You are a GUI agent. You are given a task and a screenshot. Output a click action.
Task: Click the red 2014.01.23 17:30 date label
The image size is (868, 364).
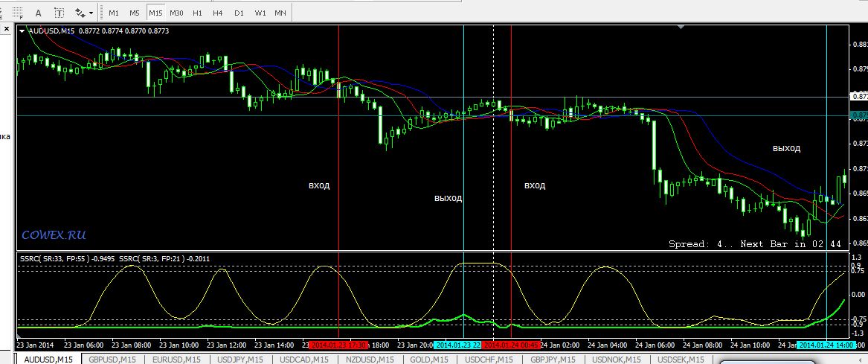tap(338, 345)
